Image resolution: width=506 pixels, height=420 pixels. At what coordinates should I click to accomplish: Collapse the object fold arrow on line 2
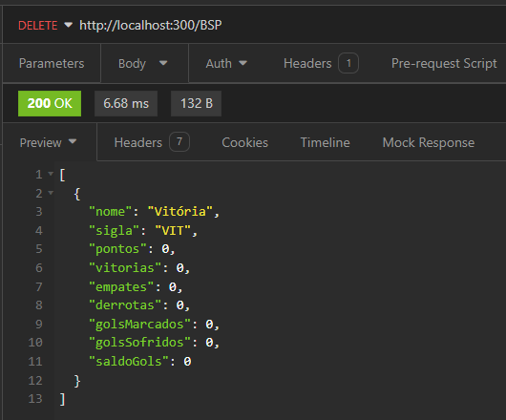[51, 193]
